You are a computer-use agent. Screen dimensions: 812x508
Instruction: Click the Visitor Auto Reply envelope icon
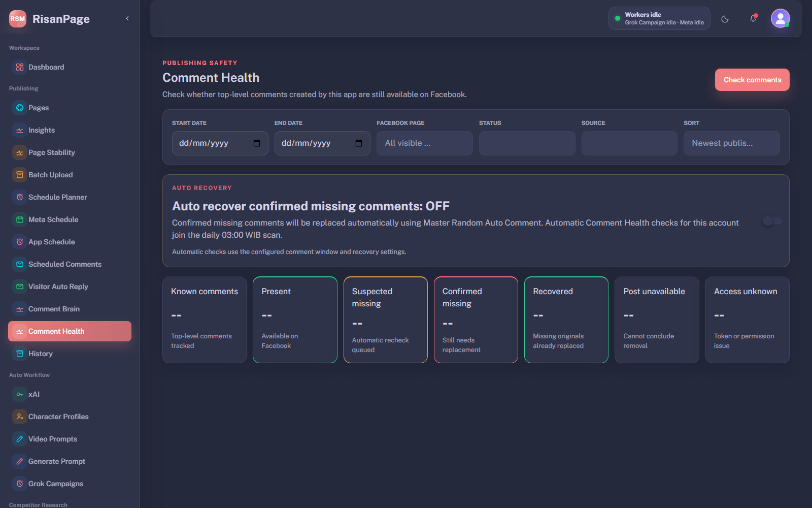(20, 287)
